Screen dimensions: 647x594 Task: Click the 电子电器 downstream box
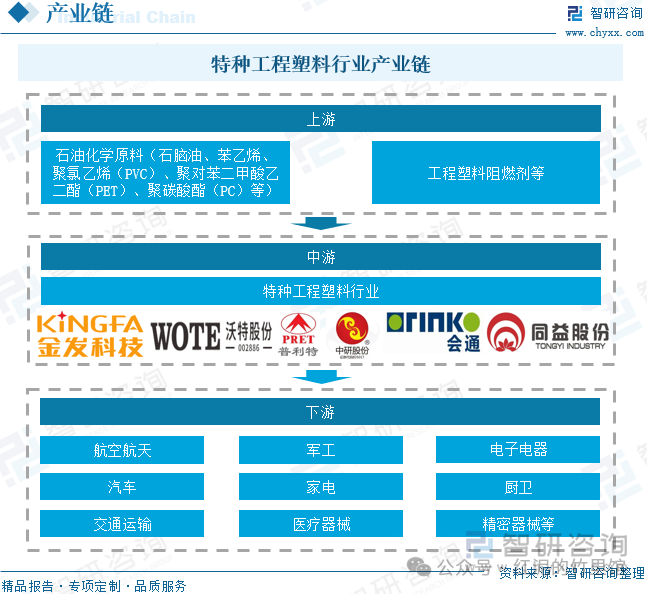tap(518, 450)
